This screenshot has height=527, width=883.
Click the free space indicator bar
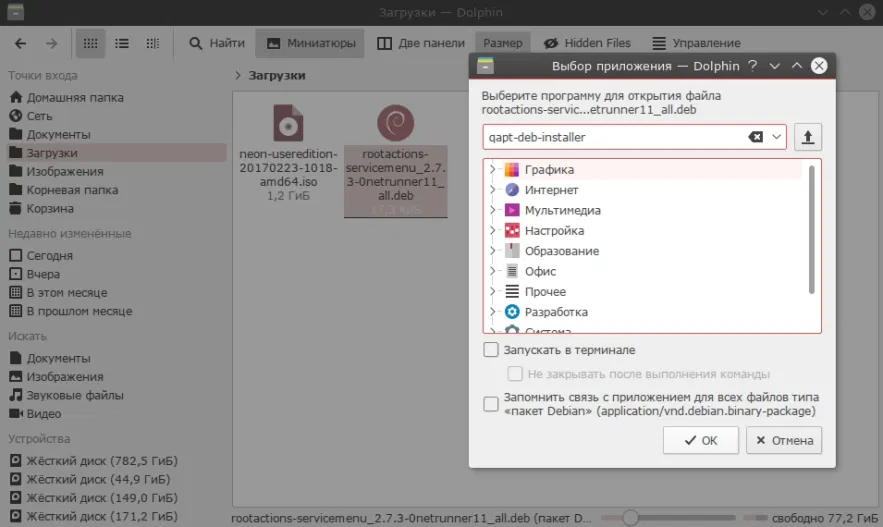(x=756, y=517)
